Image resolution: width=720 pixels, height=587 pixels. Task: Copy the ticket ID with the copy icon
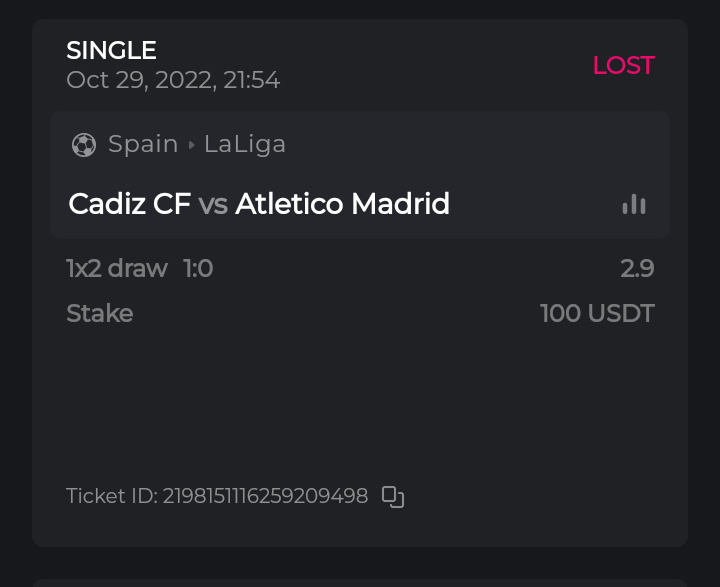393,497
